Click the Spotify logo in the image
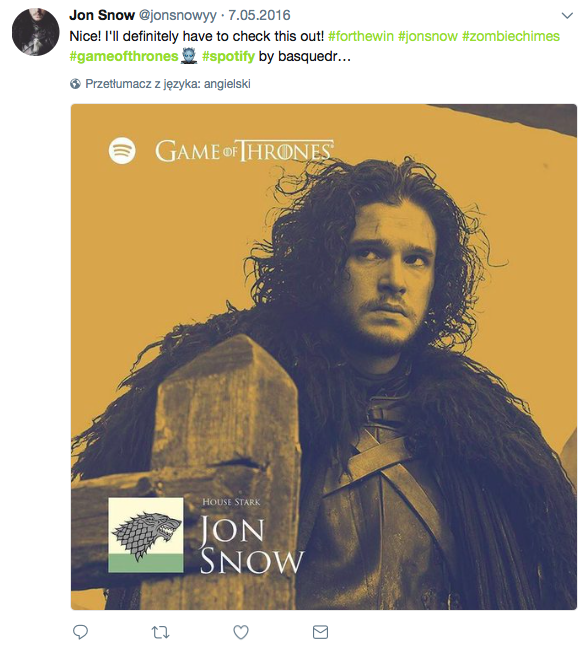The image size is (580, 648). (x=122, y=150)
